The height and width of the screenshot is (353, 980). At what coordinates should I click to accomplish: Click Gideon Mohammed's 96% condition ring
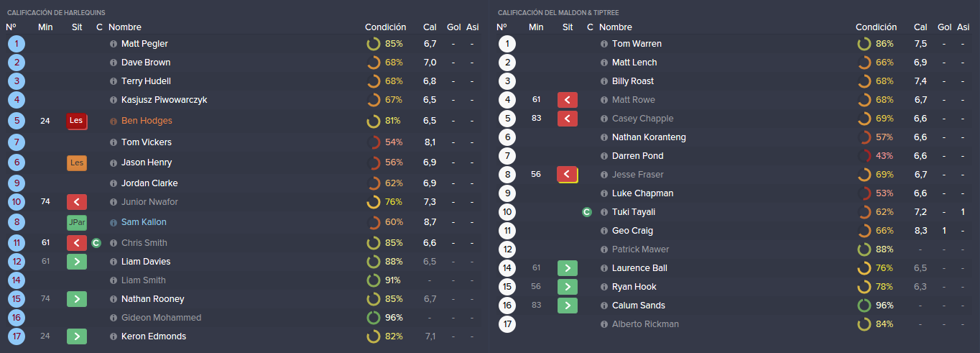(x=374, y=318)
